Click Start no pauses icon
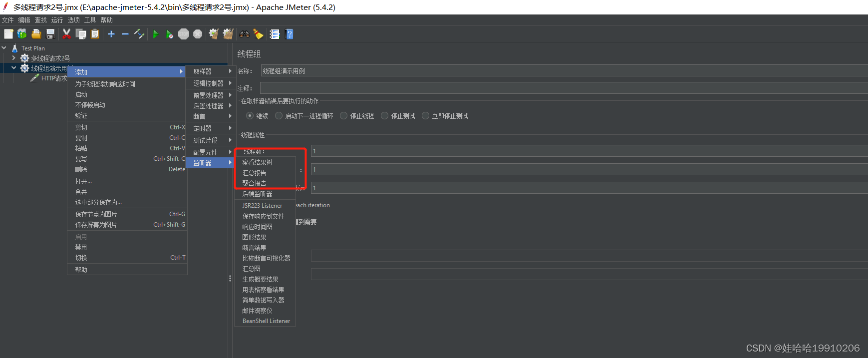This screenshot has width=868, height=358. (x=170, y=34)
